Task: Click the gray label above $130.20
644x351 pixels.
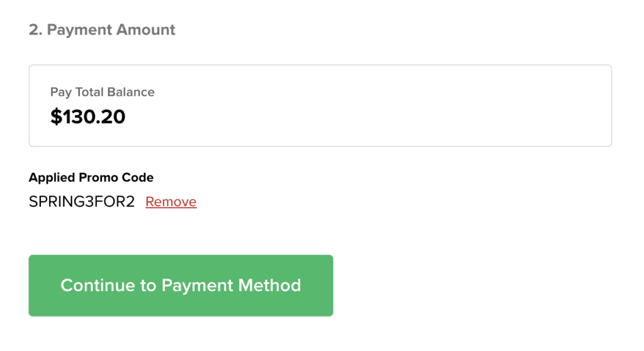Action: pos(103,92)
